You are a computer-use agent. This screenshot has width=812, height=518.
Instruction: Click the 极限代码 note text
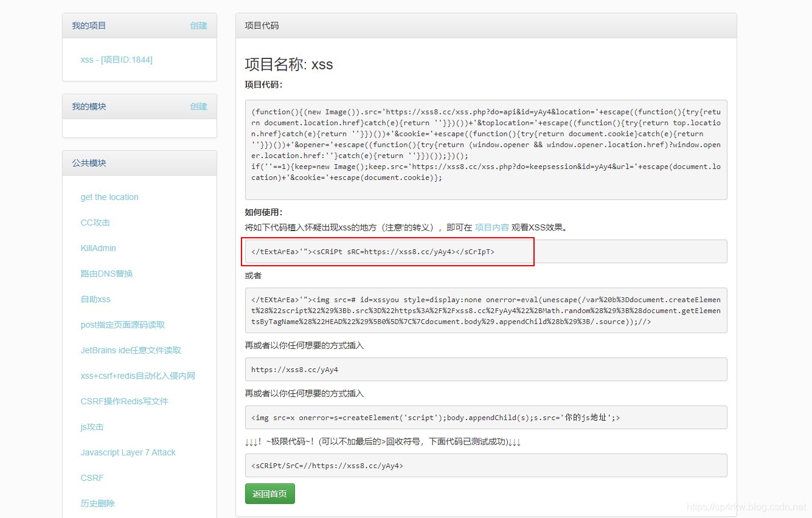point(383,441)
